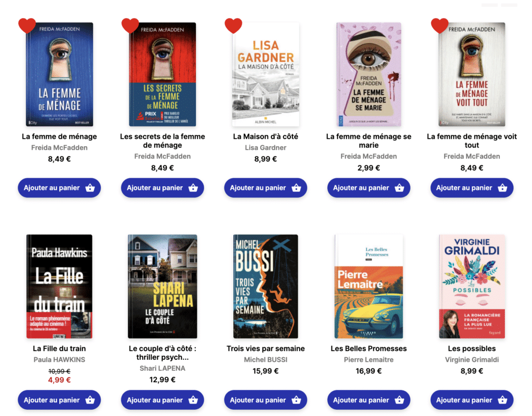
Task: Open author link Lisa Gardner
Action: 265,148
